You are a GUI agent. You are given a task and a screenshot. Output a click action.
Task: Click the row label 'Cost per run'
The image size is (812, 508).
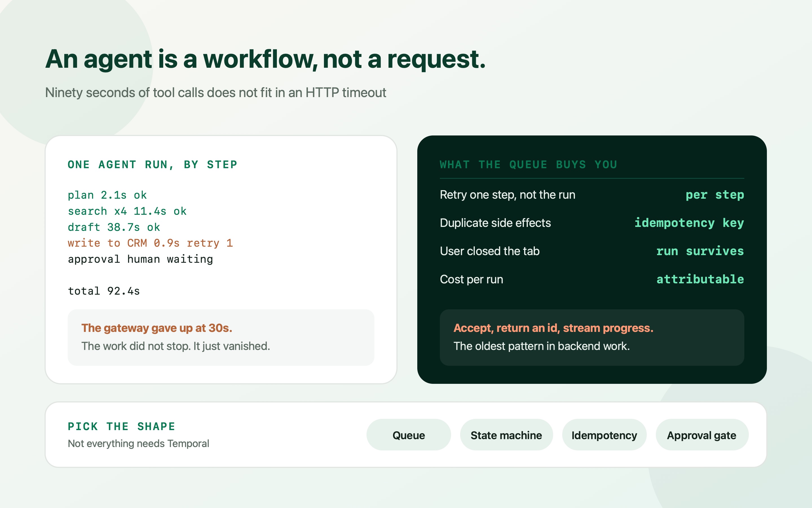pyautogui.click(x=471, y=279)
